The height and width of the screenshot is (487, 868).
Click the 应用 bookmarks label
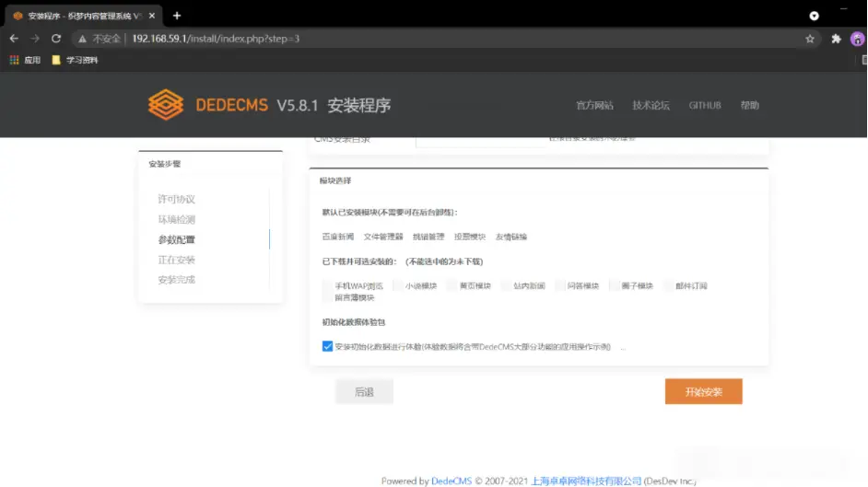(x=32, y=60)
